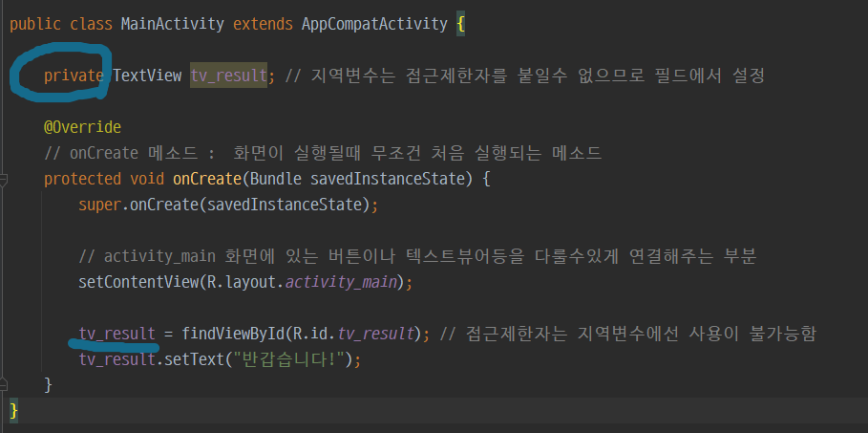Click the setContentView method call
868x433 pixels.
(x=138, y=282)
